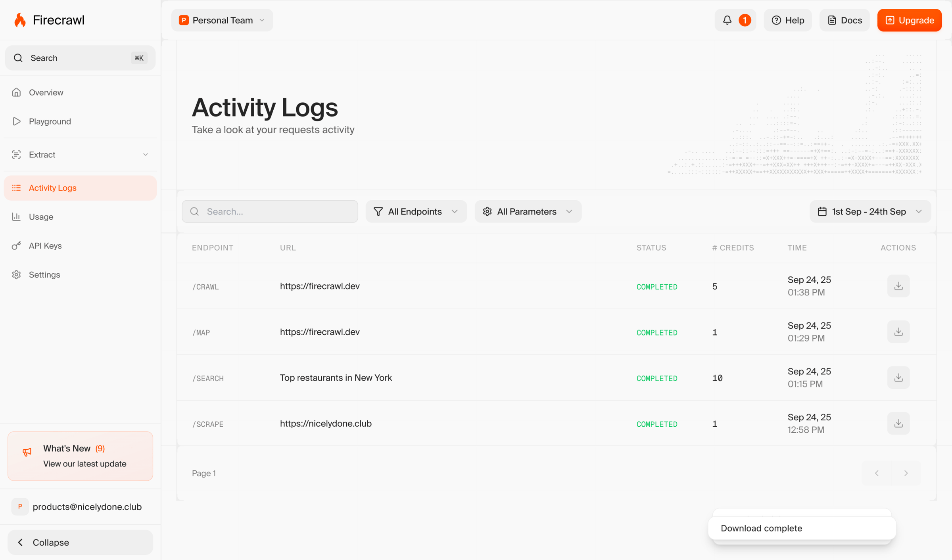Click the gear icon on All Parameters
Screen dimensions: 952x560
point(487,211)
